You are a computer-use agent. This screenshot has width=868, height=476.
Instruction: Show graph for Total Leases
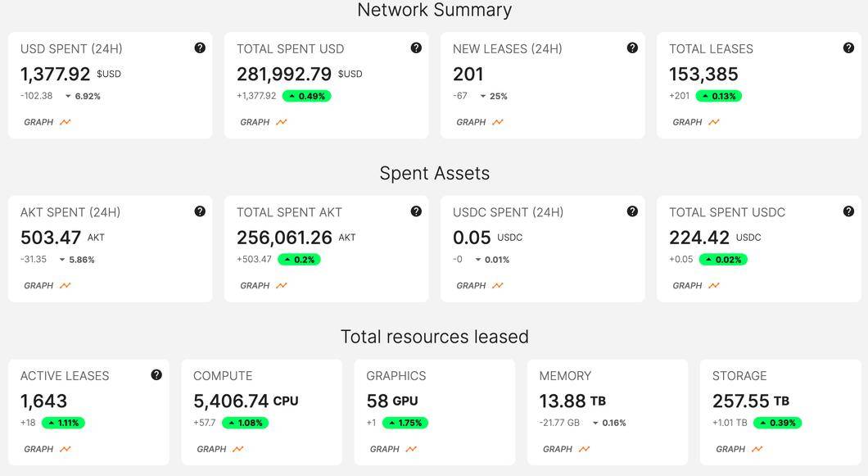(x=695, y=122)
